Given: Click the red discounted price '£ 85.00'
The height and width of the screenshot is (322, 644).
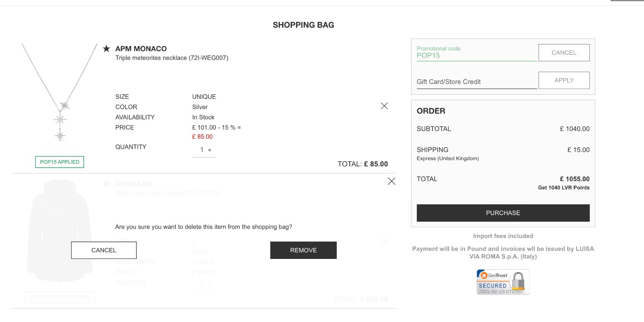Looking at the screenshot, I should pos(203,136).
